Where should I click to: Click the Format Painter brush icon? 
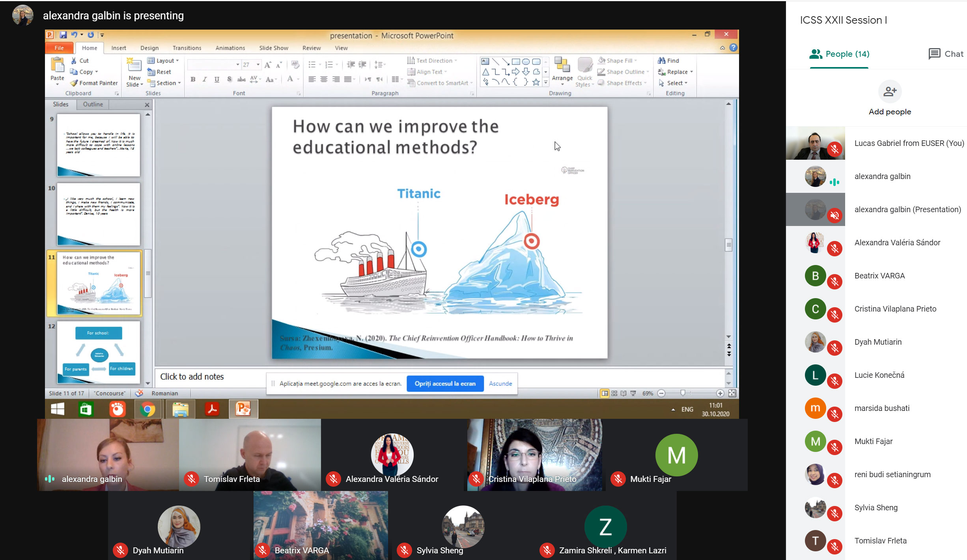74,83
